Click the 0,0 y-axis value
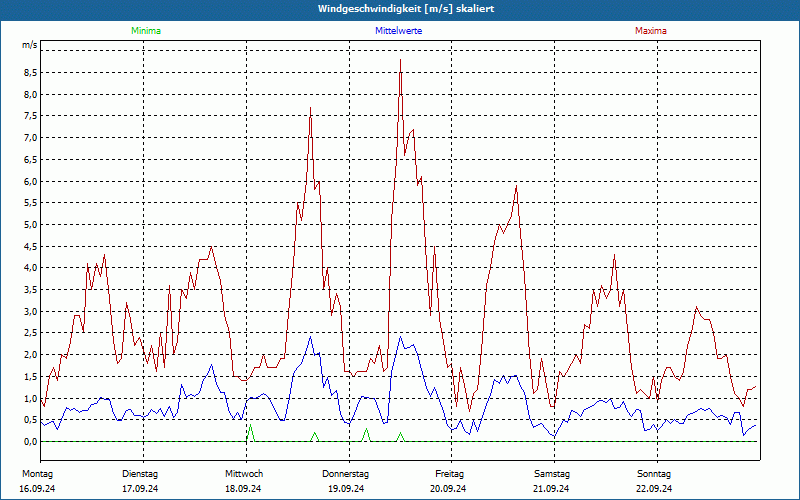800x500 pixels. (x=30, y=441)
